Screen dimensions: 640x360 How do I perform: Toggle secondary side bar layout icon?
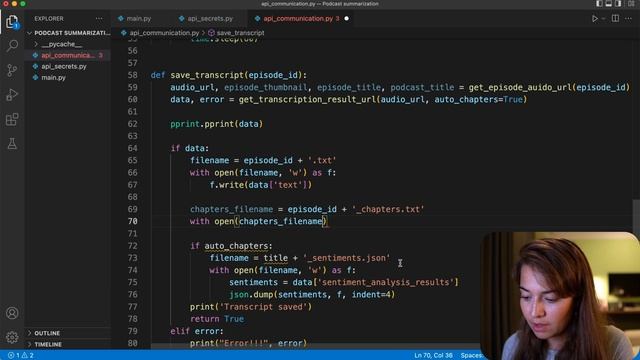[x=618, y=4]
